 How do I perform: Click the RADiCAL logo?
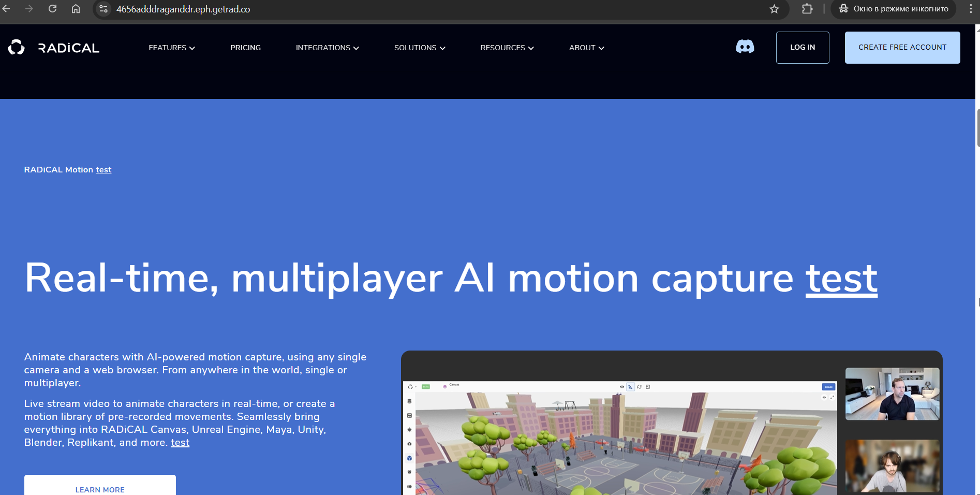[x=54, y=48]
